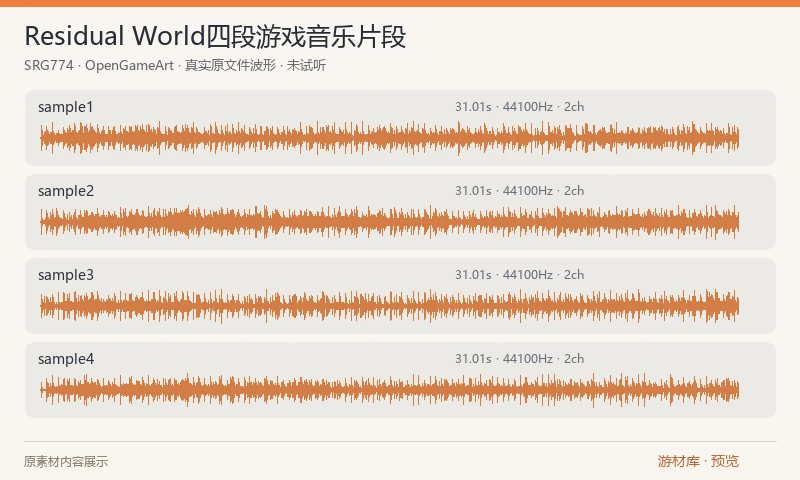Screen dimensions: 800x480
Task: Click sample3's 31.01s · 44100Hz · 2ch info
Action: [x=519, y=275]
